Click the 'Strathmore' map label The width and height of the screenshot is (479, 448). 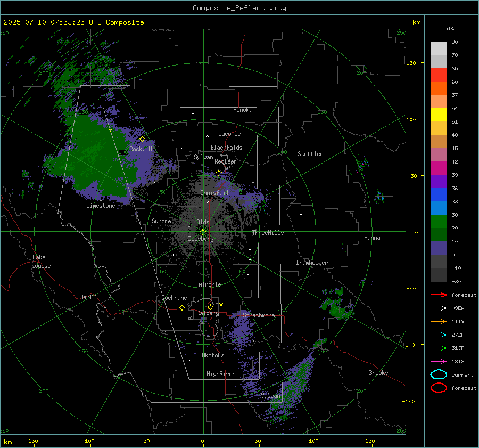coord(259,315)
